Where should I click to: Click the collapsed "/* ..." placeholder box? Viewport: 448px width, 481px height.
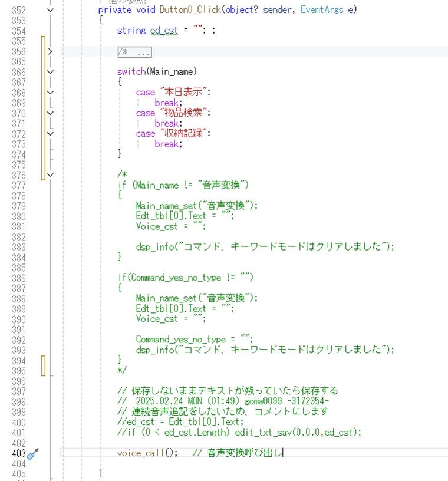click(135, 52)
